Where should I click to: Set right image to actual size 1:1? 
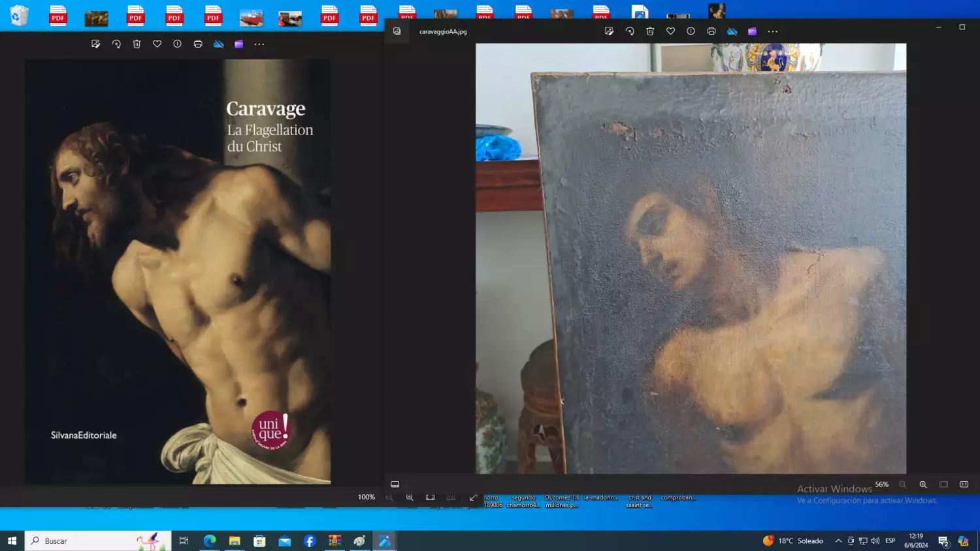point(964,484)
